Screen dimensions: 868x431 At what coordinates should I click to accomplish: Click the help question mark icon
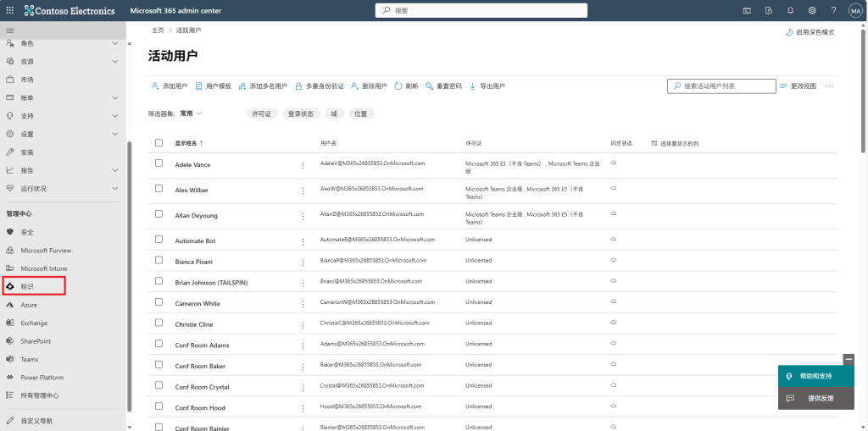(x=833, y=10)
